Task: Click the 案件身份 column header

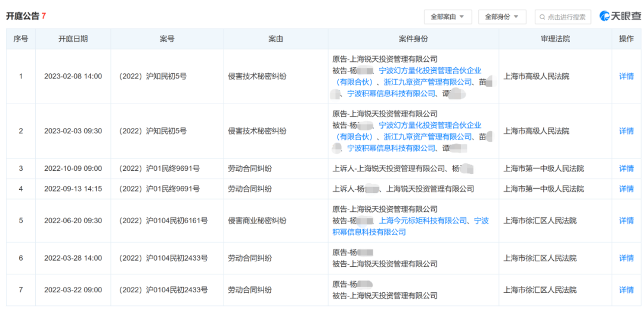Action: (413, 39)
